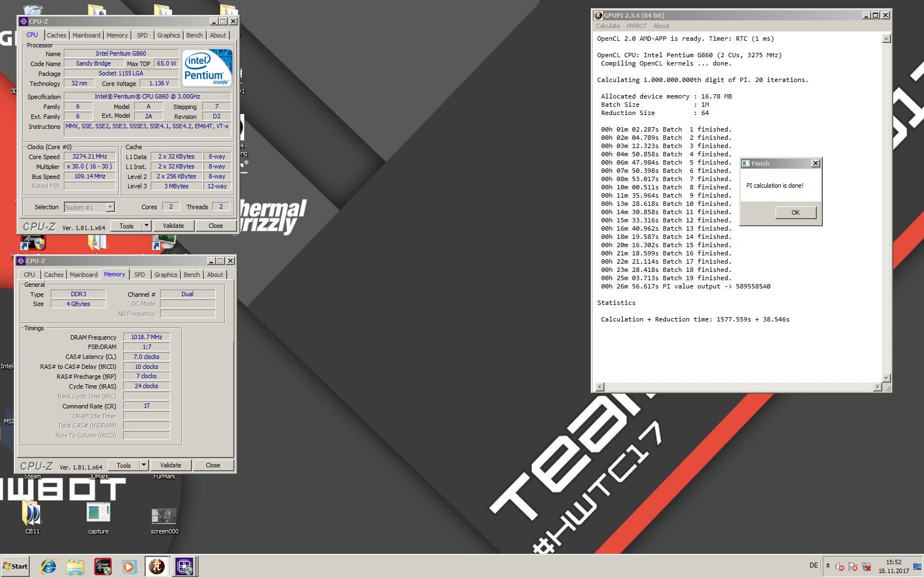Click the Batch 10 finished line in GPUPI
The image size is (924, 578).
click(x=666, y=204)
